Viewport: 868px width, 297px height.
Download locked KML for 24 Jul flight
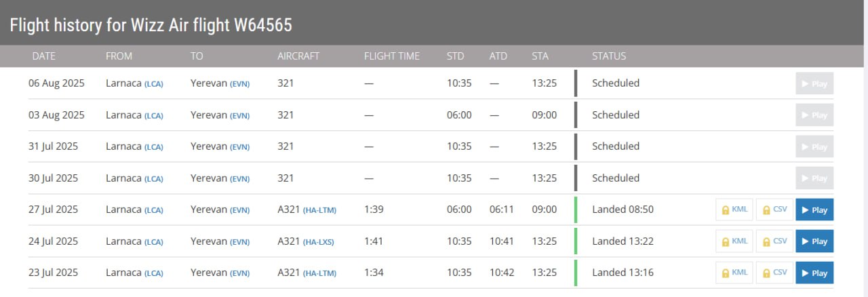pyautogui.click(x=734, y=241)
